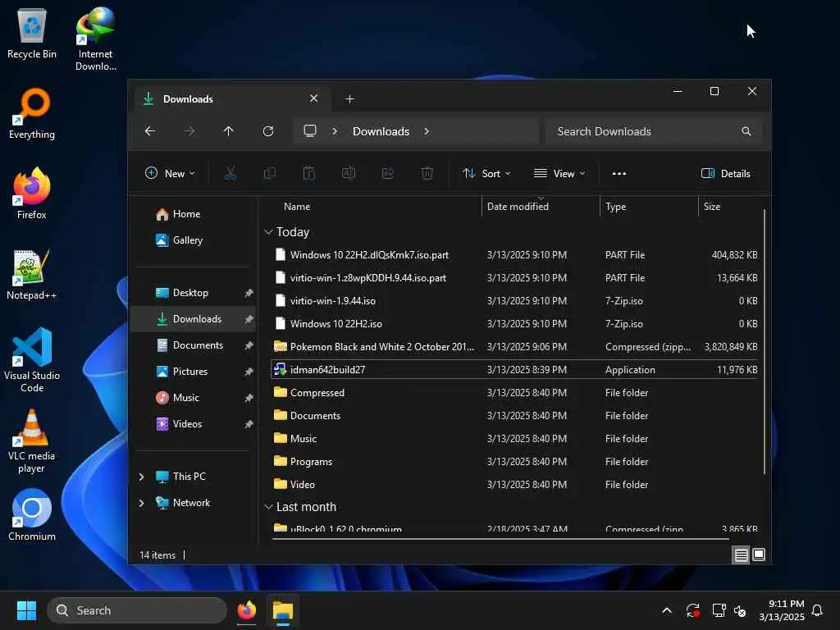Select the Visual Studio Code desktop shortcut
This screenshot has width=840, height=630.
click(x=32, y=361)
